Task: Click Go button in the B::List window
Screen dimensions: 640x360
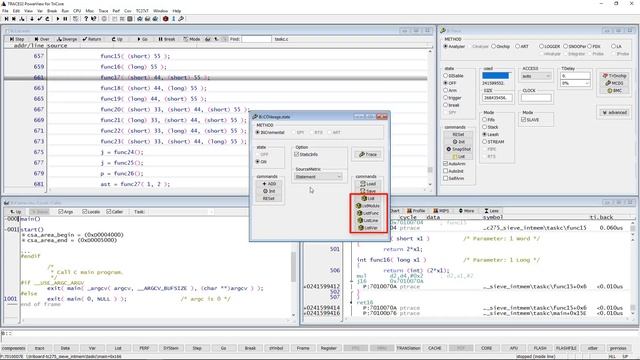Action: 142,39
